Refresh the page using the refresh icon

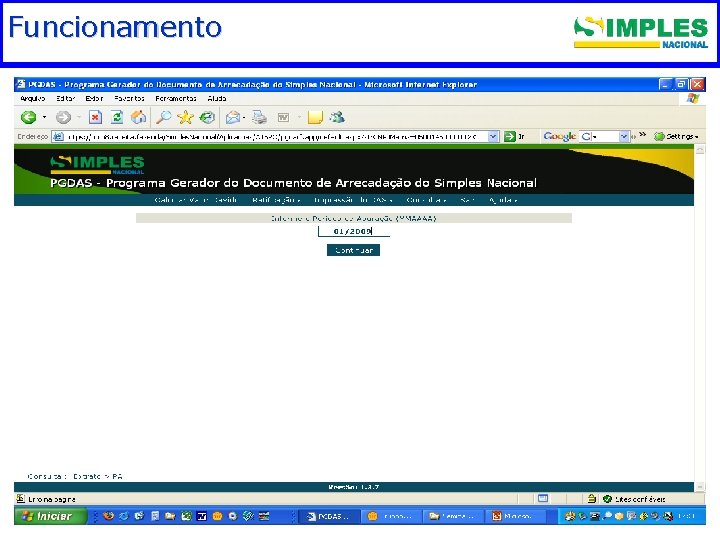point(117,118)
